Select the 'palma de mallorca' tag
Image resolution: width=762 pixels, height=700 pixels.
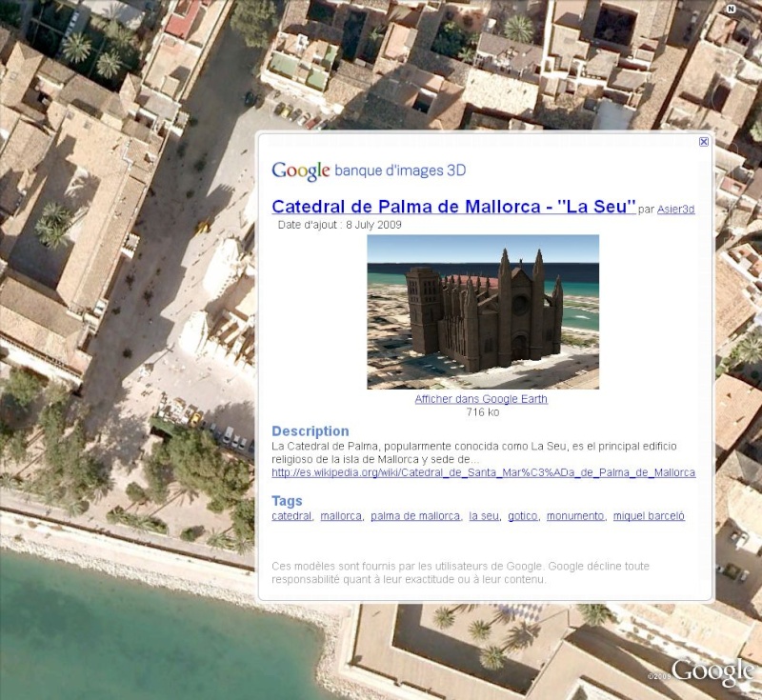(x=415, y=516)
